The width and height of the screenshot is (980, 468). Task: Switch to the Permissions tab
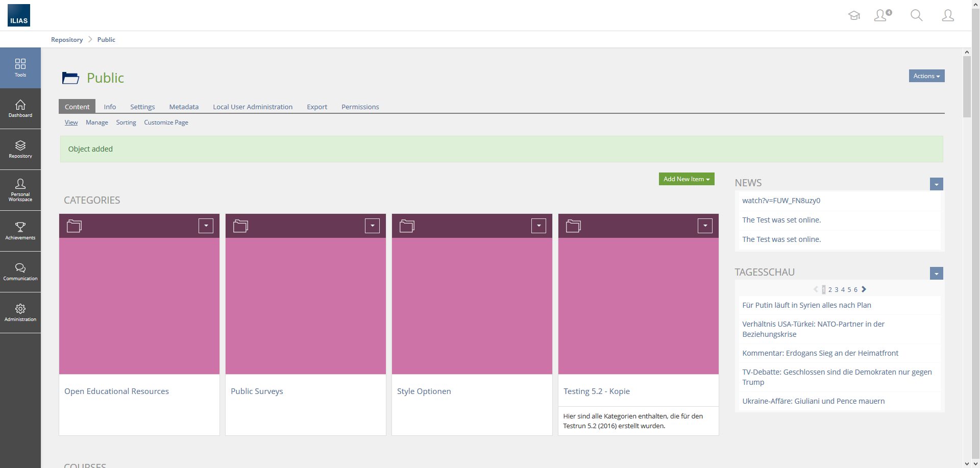pos(360,107)
